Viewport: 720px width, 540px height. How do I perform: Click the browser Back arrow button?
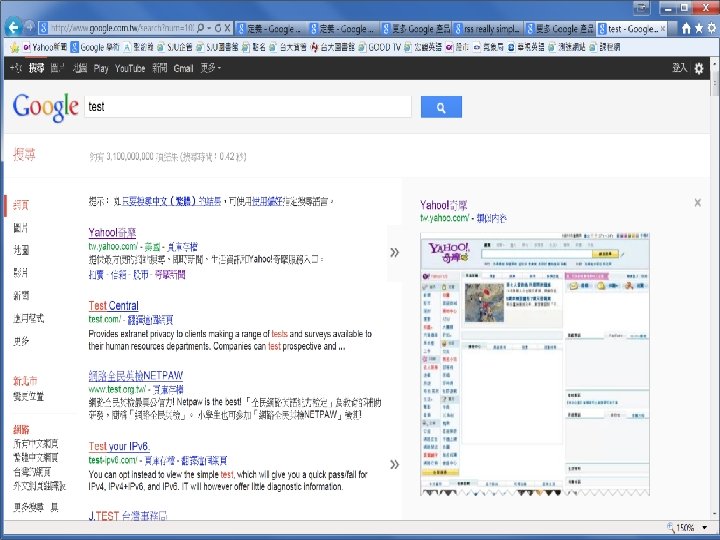(x=14, y=28)
